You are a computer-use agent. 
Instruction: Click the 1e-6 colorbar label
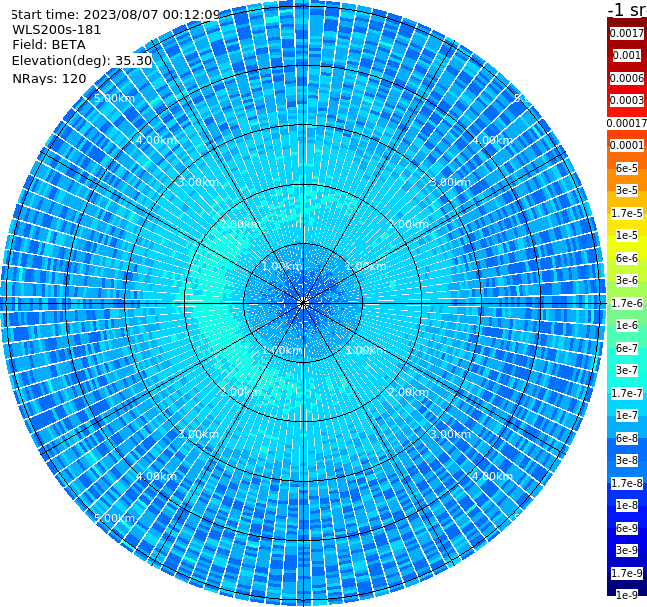(627, 325)
